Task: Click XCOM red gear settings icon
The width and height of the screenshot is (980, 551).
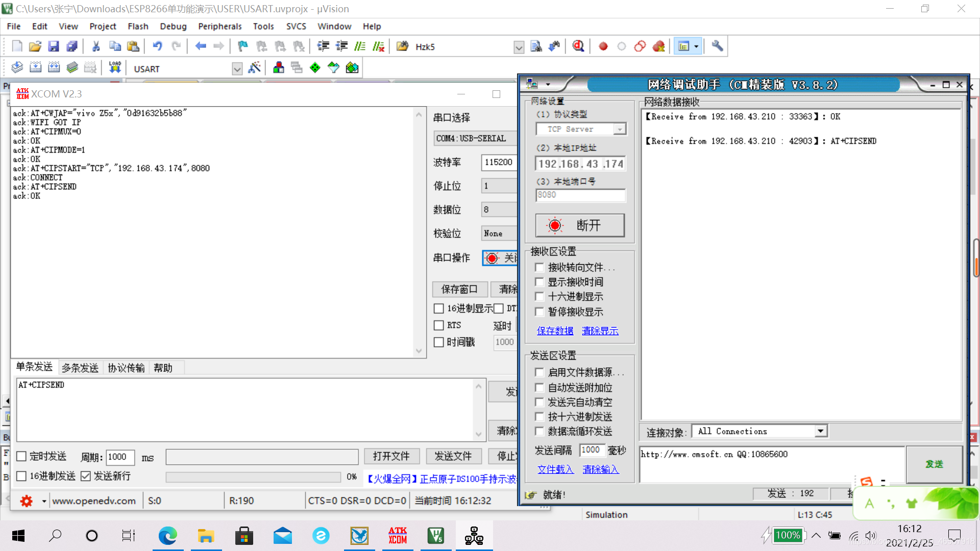Action: click(26, 501)
